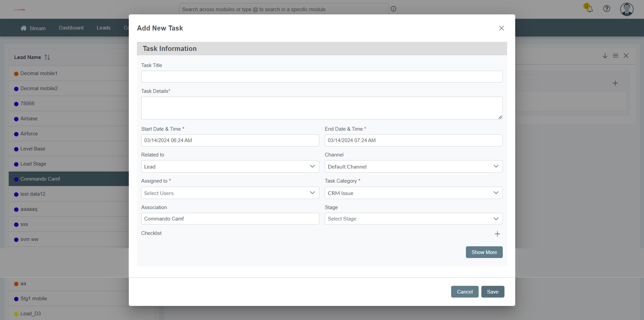
Task: Click the search info icon
Action: (x=393, y=9)
